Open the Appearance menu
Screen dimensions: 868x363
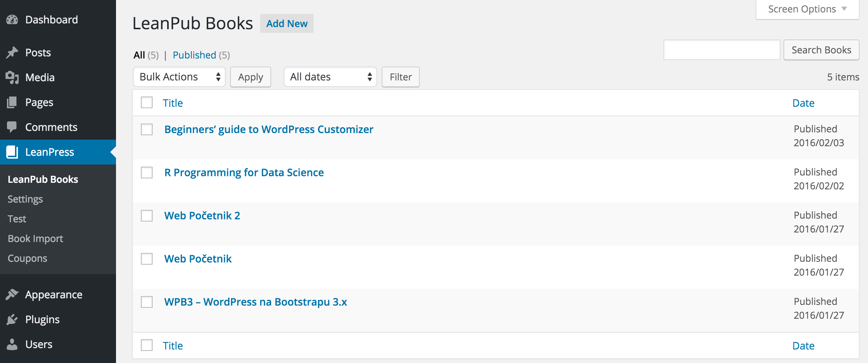[58, 295]
